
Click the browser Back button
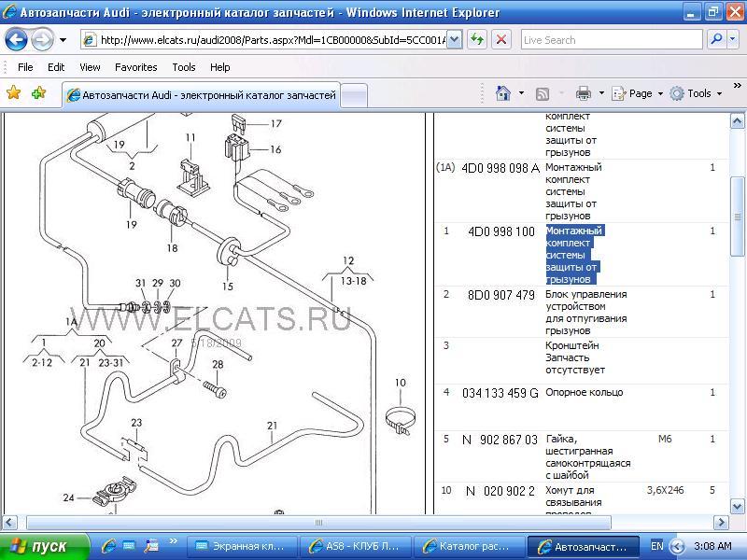click(x=17, y=40)
